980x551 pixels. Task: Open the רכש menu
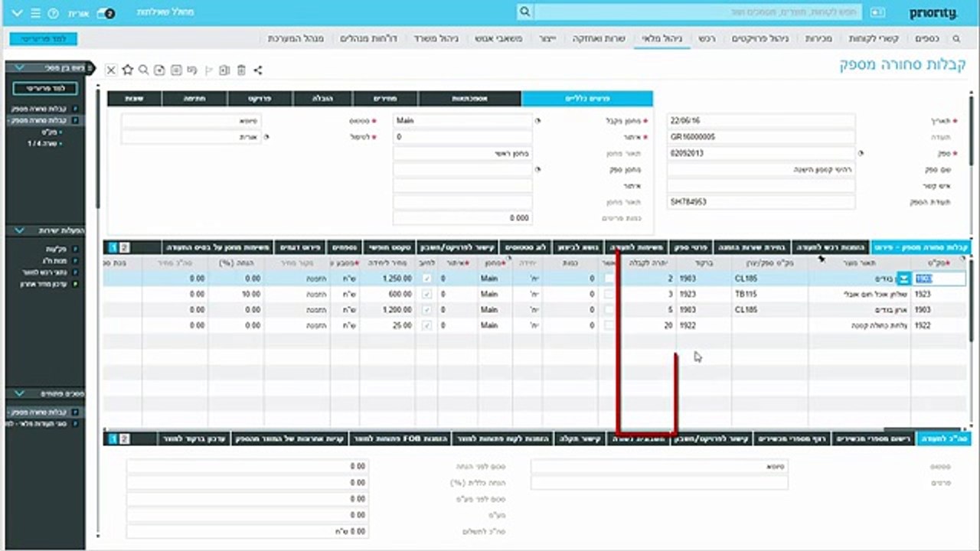point(707,38)
